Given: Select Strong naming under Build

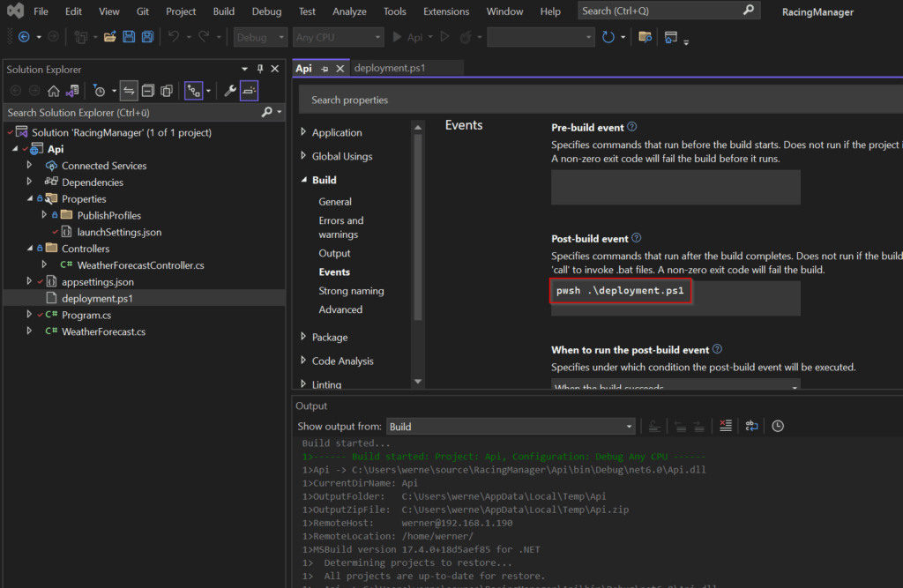Looking at the screenshot, I should [351, 291].
